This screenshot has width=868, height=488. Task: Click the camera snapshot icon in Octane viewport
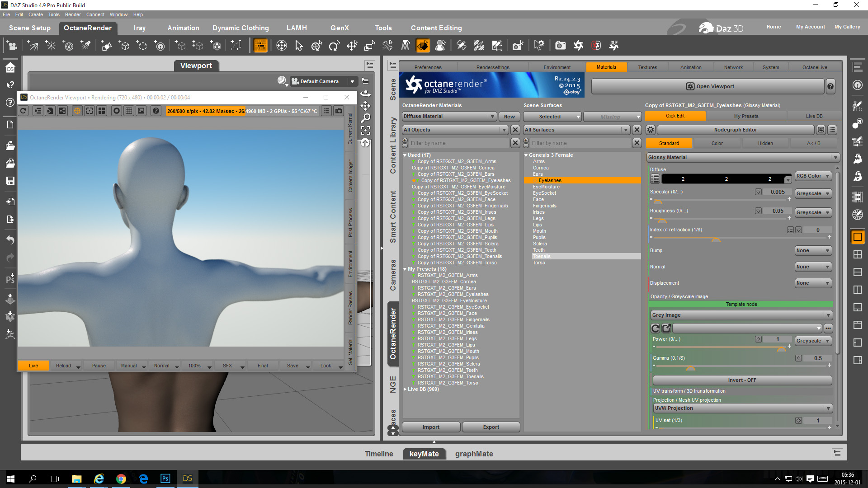click(x=339, y=111)
